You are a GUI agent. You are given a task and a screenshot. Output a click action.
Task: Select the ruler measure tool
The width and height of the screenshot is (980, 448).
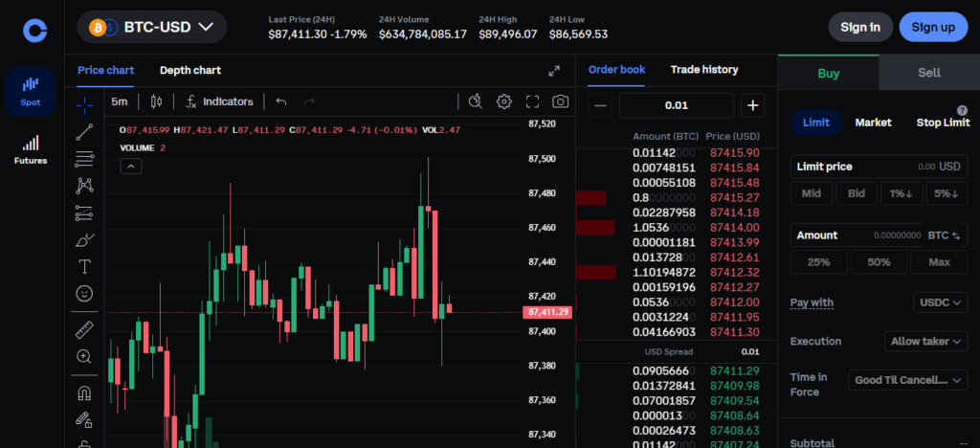84,329
